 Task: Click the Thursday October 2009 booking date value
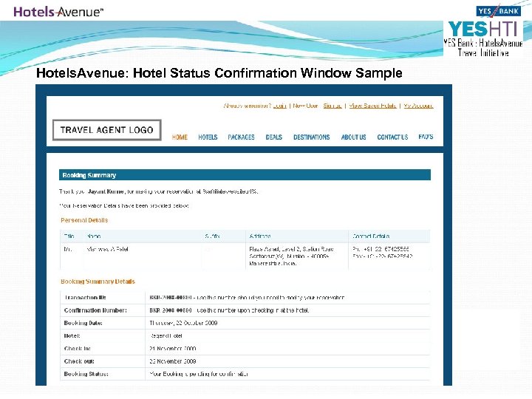[183, 323]
